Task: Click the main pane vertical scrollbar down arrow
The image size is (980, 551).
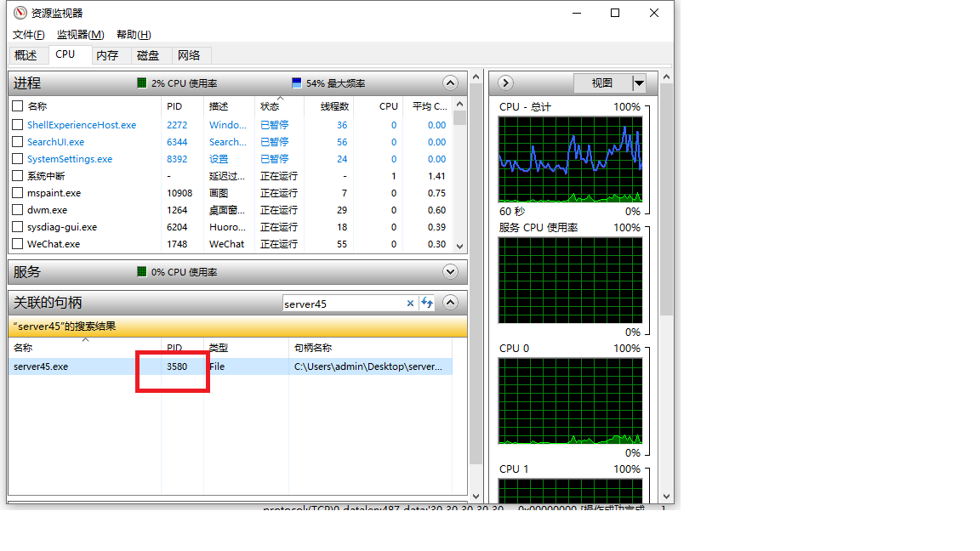Action: tap(476, 497)
